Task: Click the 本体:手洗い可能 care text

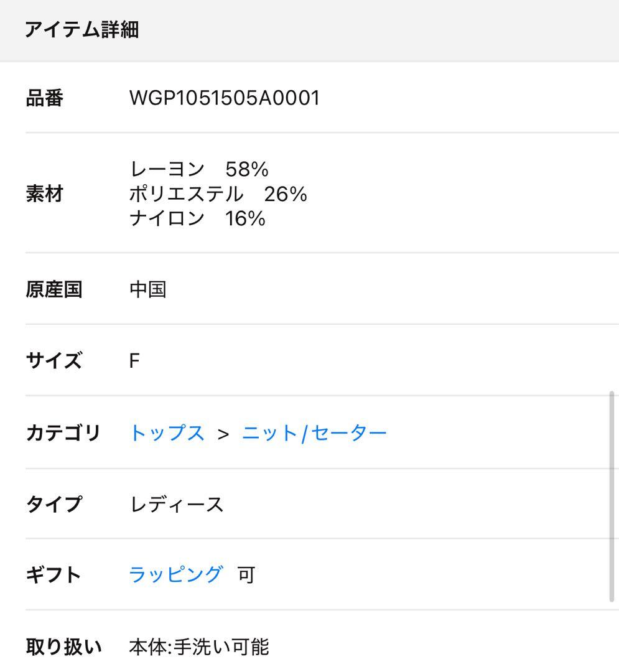Action: pos(199,647)
